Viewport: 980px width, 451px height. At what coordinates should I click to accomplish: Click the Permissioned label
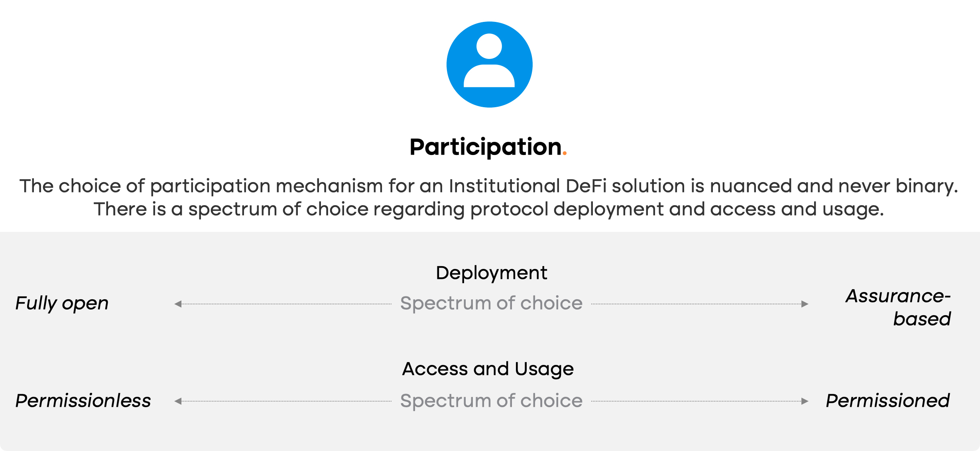[x=888, y=401]
